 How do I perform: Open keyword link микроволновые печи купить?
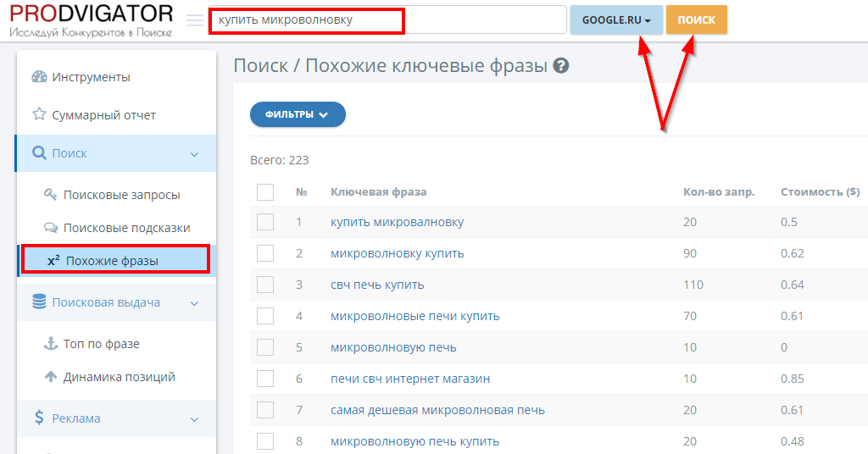[x=415, y=316]
